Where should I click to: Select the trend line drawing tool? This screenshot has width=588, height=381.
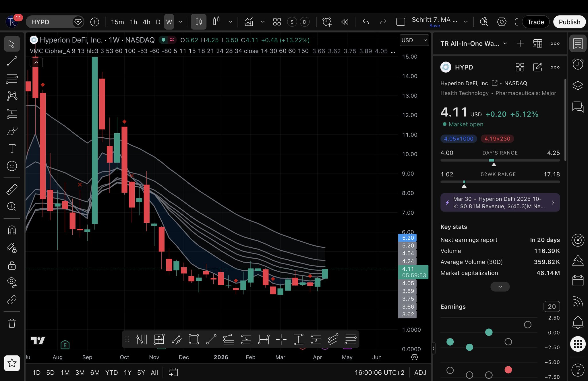point(12,61)
